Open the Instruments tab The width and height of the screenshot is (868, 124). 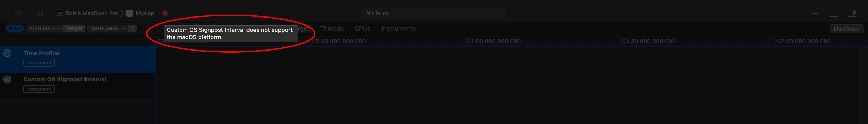click(x=398, y=29)
